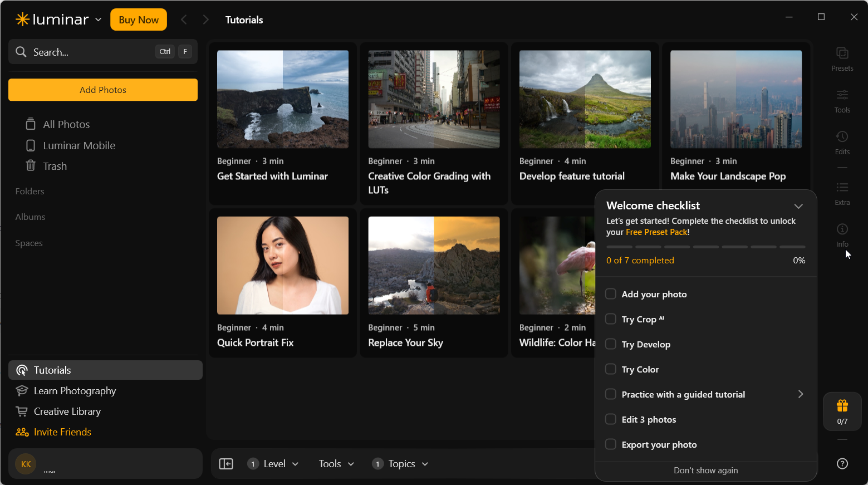Click Invite Friends link
Viewport: 868px width, 485px height.
tap(53, 432)
